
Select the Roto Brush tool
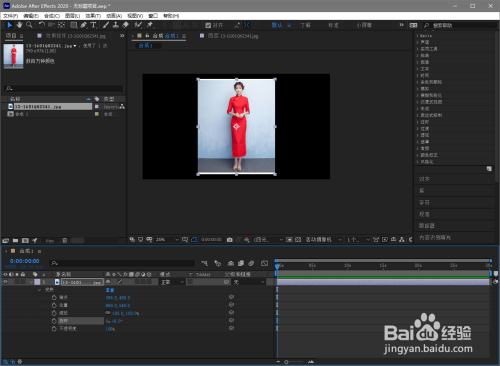pos(138,25)
